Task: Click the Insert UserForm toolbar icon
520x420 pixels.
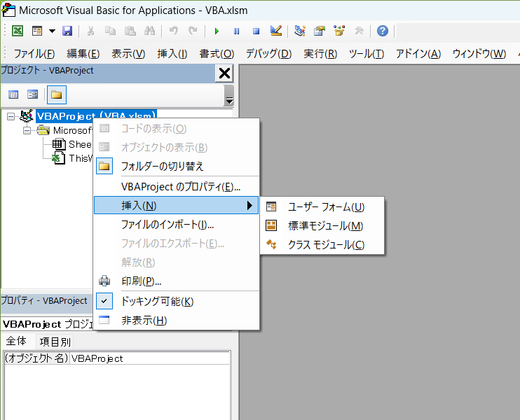Action: 37,31
